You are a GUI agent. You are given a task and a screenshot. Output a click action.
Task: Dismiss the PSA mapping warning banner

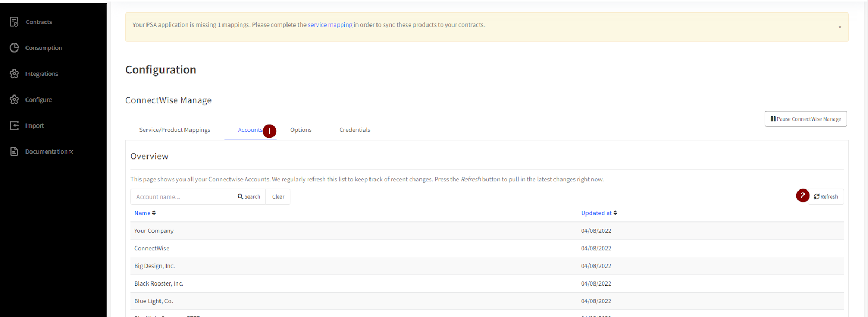(840, 27)
